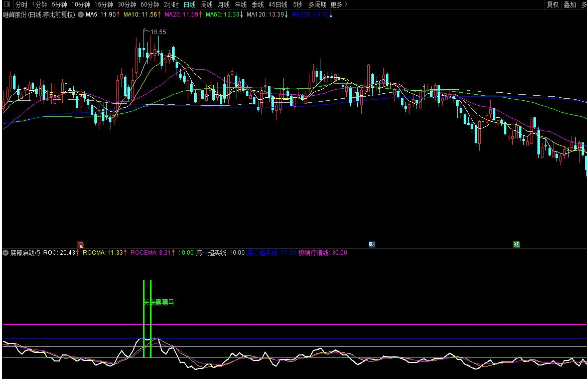
Task: Open the 复权 price adjustment button
Action: pyautogui.click(x=553, y=4)
